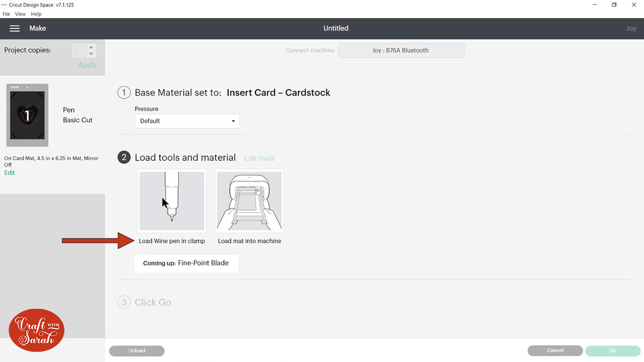Image resolution: width=644 pixels, height=362 pixels.
Task: Click the 'Load mat into machine' label
Action: 250,241
